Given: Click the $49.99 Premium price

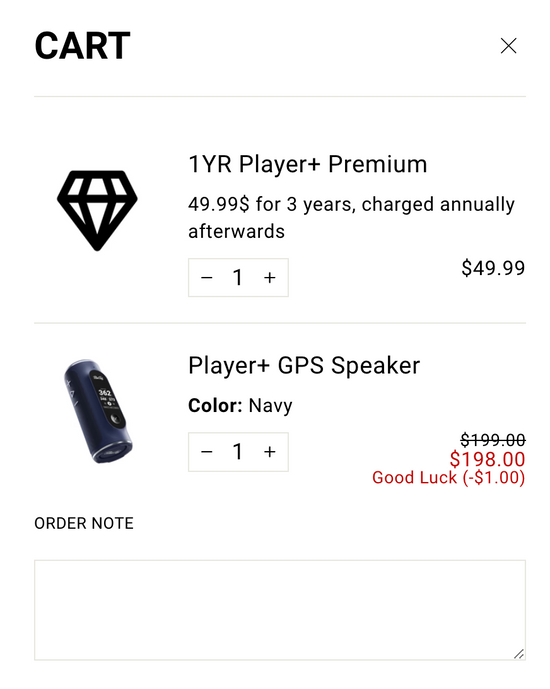Looking at the screenshot, I should click(493, 268).
